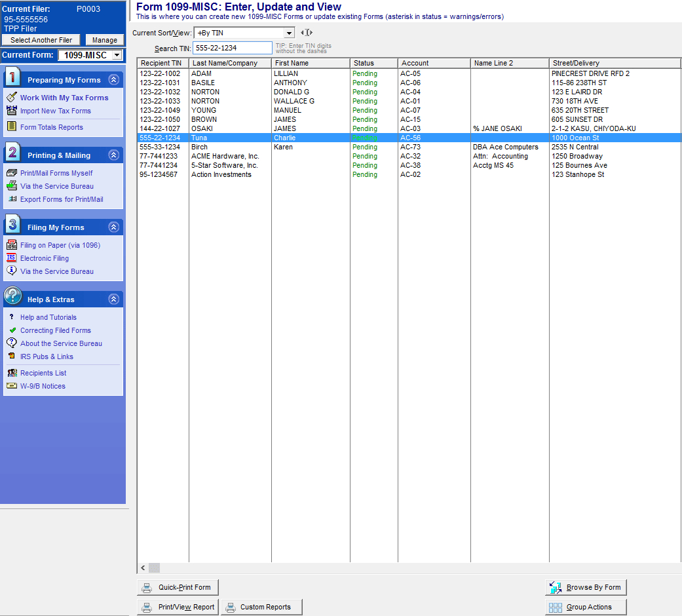This screenshot has height=616, width=682.
Task: Click the Status column header
Action: coord(373,63)
